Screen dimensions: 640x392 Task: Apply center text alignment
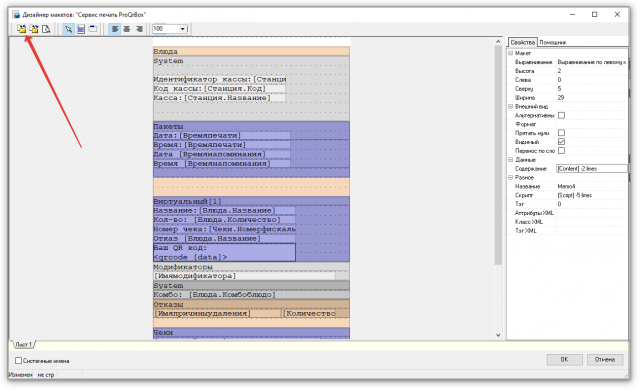[127, 29]
